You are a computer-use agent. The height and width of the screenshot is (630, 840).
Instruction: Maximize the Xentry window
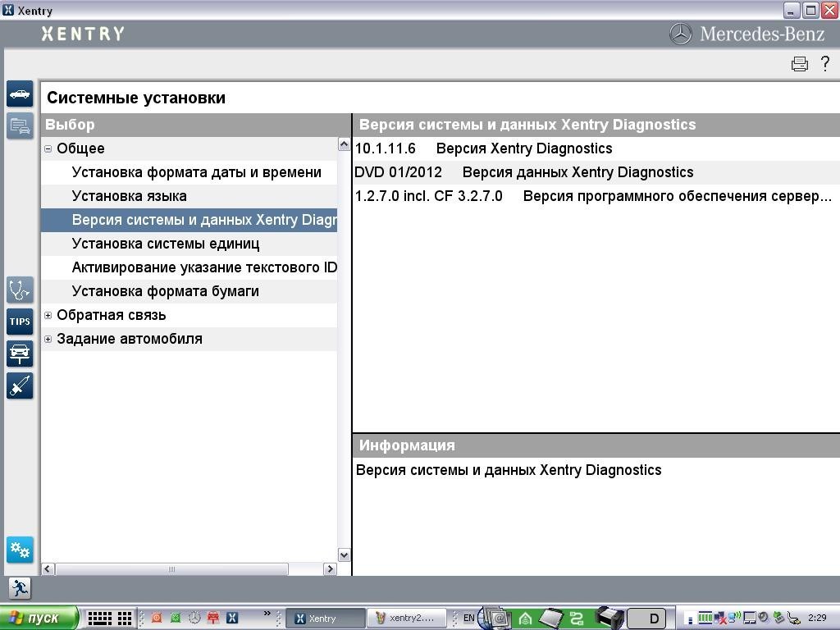click(810, 10)
